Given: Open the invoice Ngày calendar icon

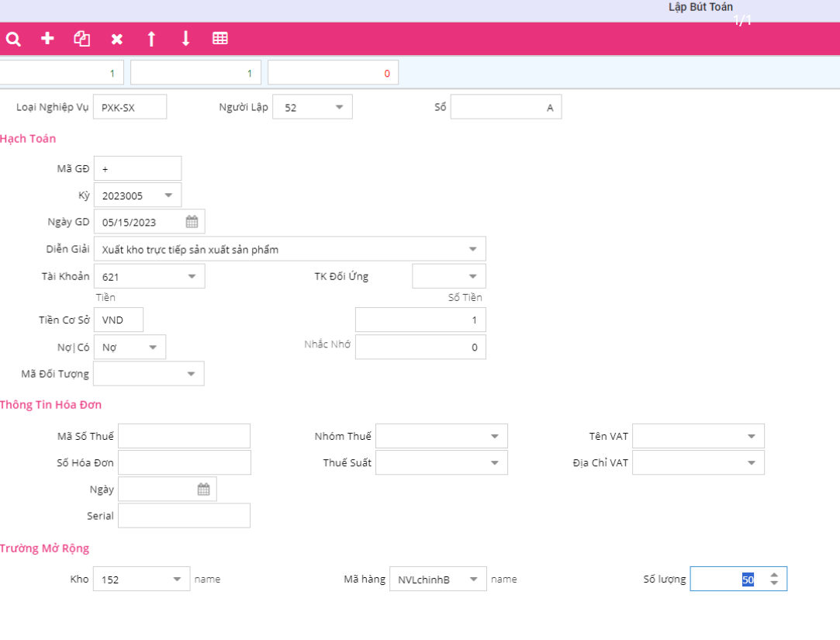Looking at the screenshot, I should tap(203, 490).
